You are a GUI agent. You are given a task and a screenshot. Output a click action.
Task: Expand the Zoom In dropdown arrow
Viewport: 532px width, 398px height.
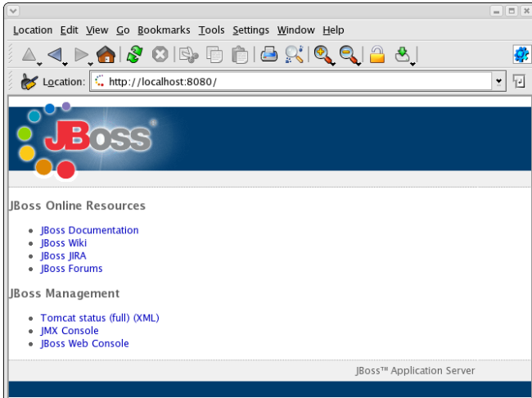(333, 64)
